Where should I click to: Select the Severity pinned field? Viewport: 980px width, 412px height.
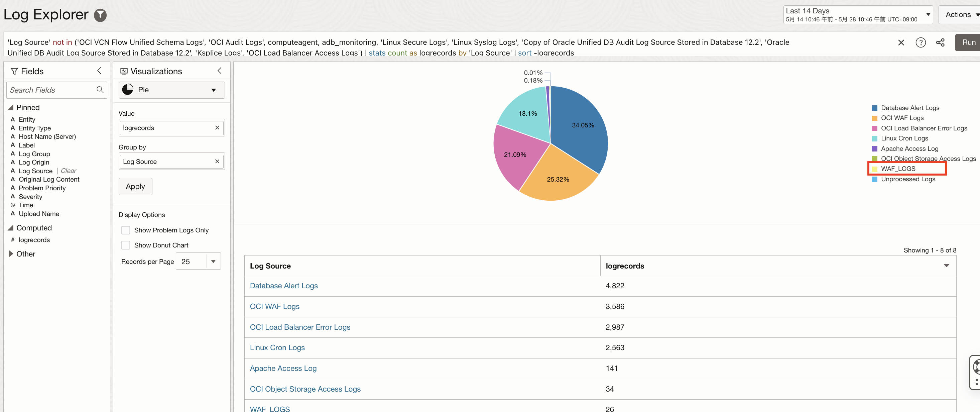[x=30, y=197]
